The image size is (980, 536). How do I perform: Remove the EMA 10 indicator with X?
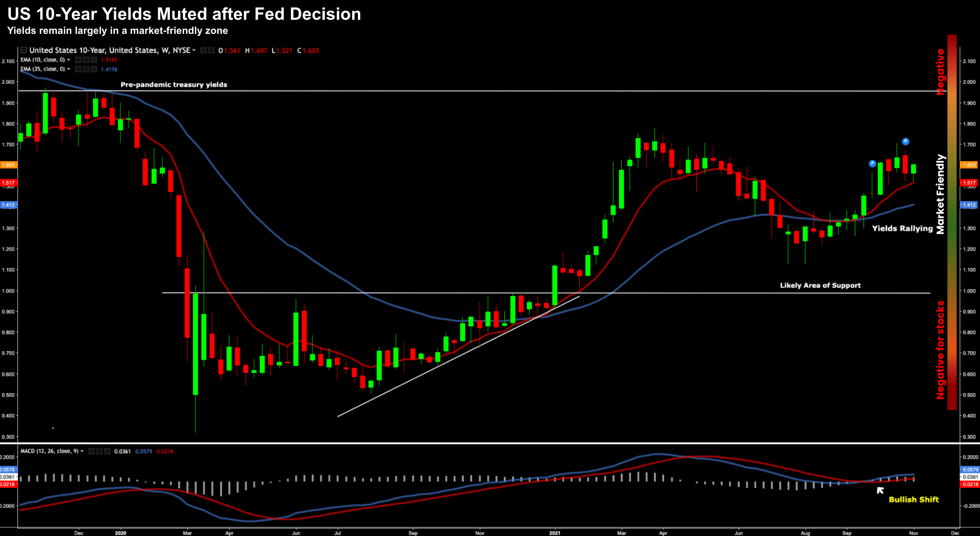(x=94, y=60)
